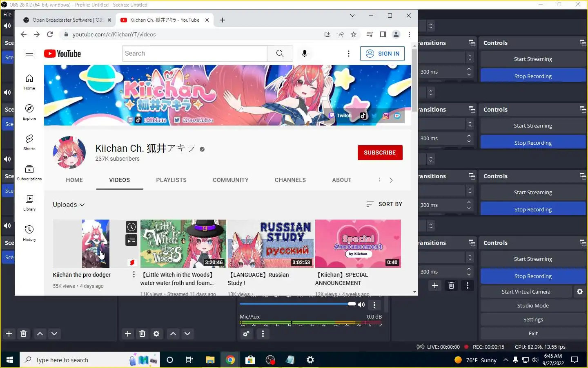The width and height of the screenshot is (588, 368).
Task: Open YouTube settings three-dot menu
Action: [x=348, y=54]
